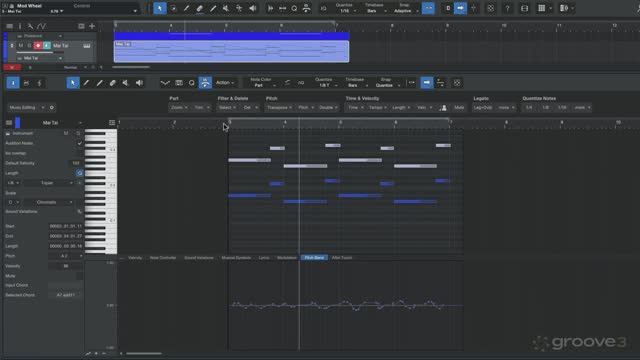The width and height of the screenshot is (640, 360).
Task: Select the Mute tool in the note editor toolbar
Action: coord(126,83)
